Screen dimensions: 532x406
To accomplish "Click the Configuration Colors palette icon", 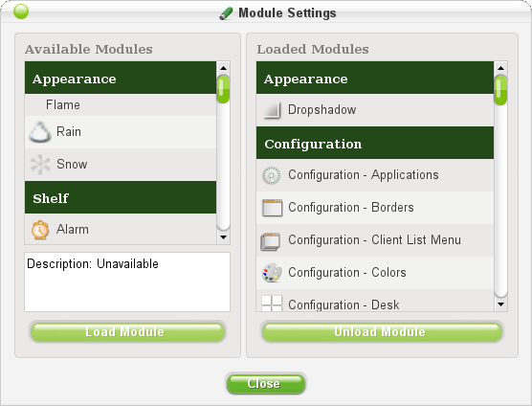I will coord(272,273).
